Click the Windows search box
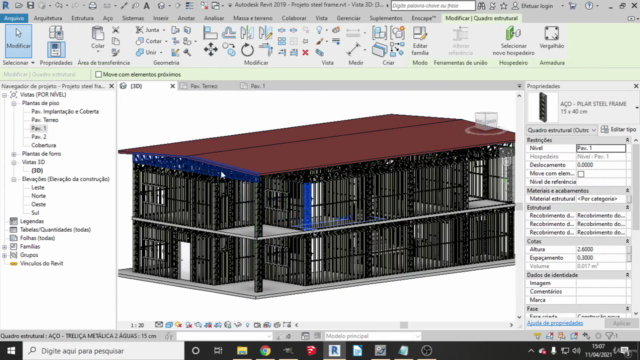 (x=104, y=351)
